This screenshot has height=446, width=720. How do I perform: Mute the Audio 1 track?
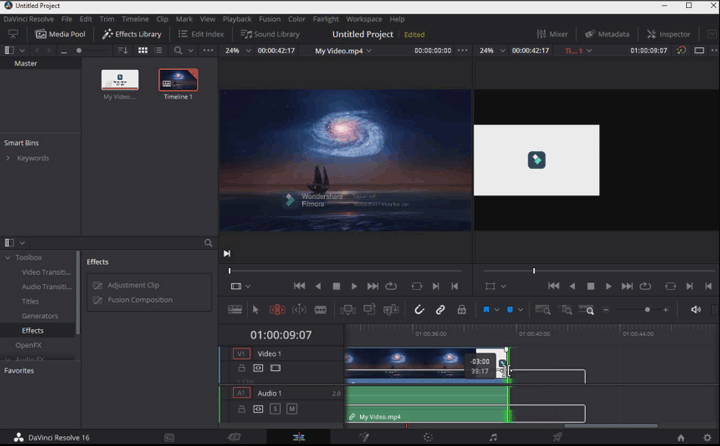(x=292, y=409)
